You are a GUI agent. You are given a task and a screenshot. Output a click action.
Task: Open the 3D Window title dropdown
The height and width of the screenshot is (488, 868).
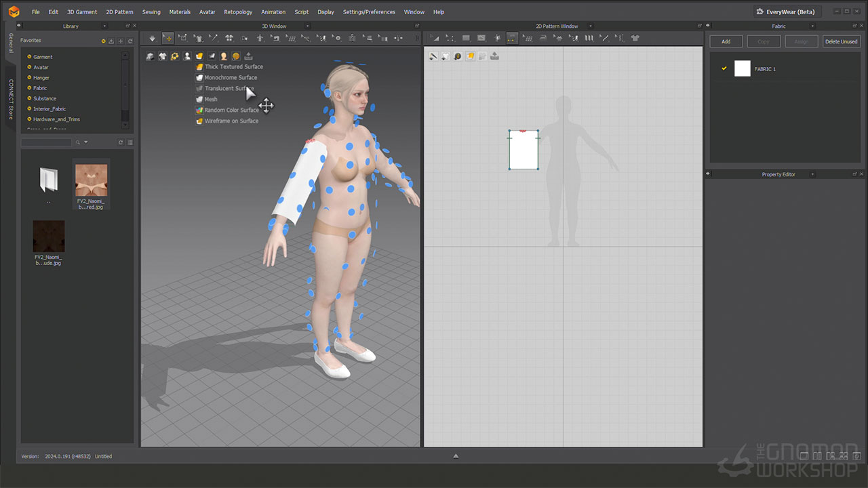coord(307,26)
